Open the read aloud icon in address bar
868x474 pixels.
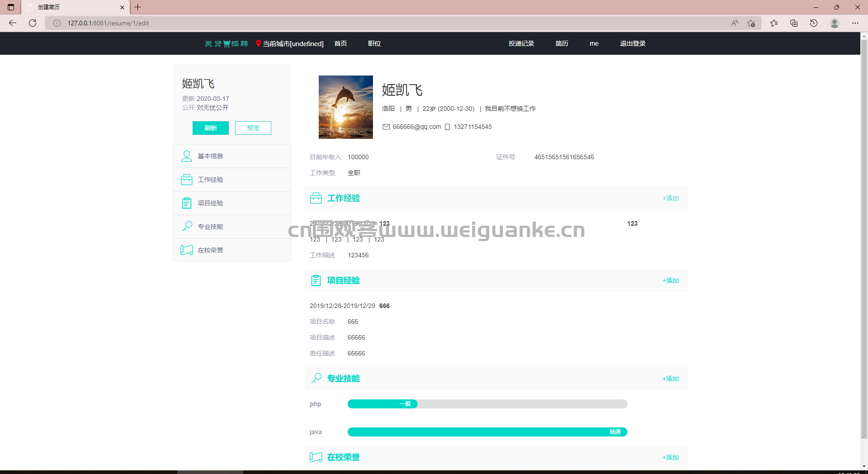click(x=735, y=23)
